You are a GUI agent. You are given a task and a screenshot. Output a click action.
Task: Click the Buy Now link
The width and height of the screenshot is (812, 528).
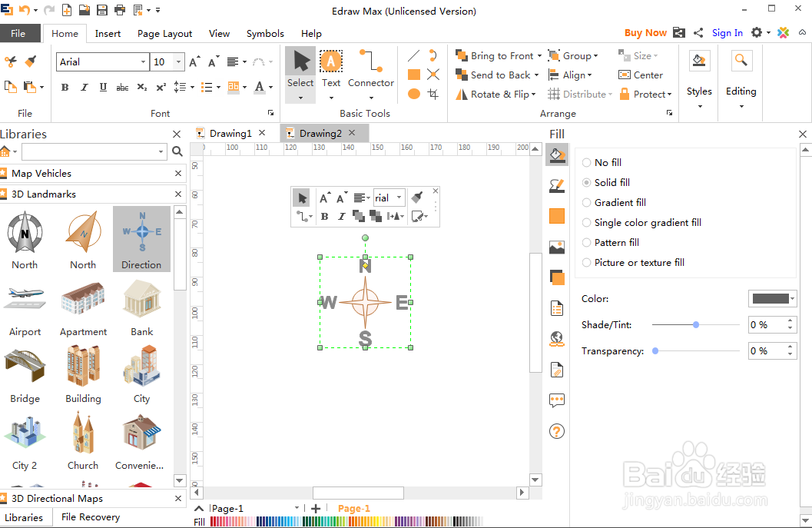coord(645,32)
